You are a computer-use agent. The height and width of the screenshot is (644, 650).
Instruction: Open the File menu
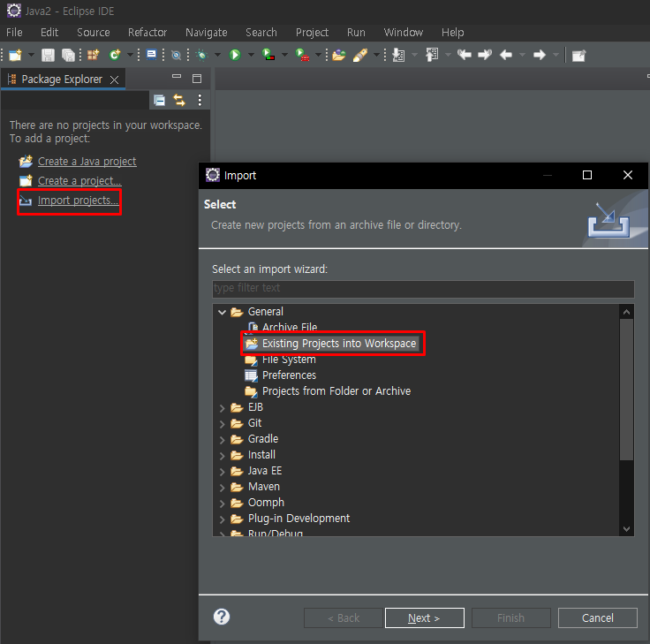click(14, 33)
